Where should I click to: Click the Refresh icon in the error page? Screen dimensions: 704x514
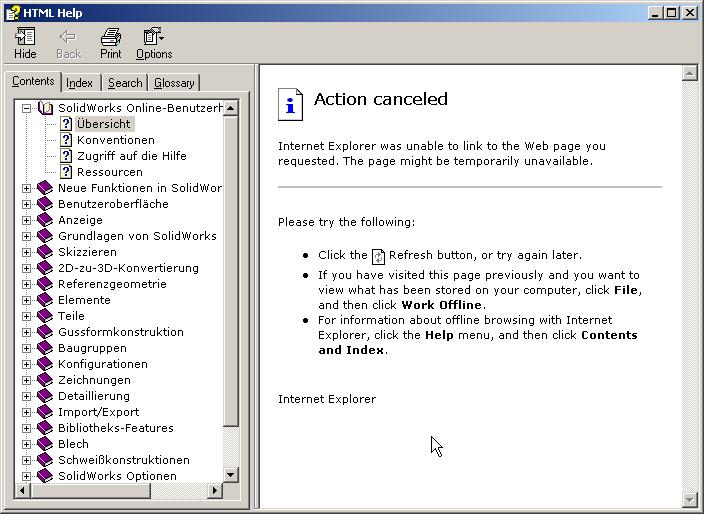pyautogui.click(x=378, y=256)
